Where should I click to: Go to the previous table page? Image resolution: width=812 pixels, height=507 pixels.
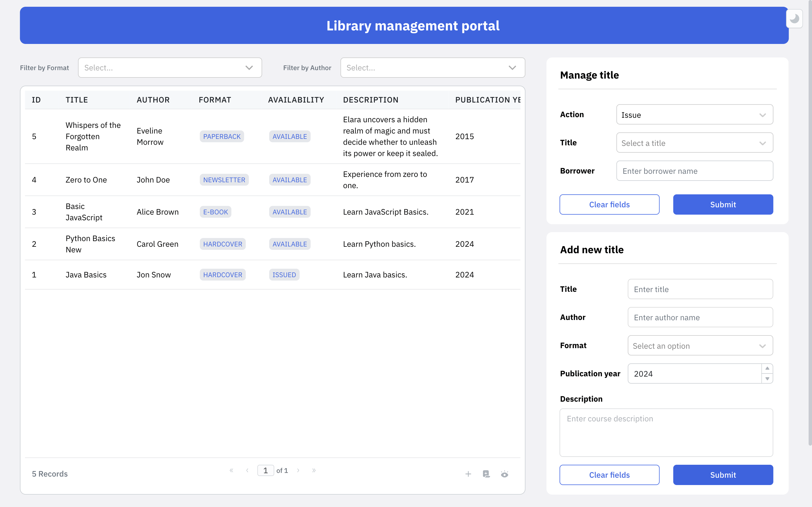pos(247,470)
